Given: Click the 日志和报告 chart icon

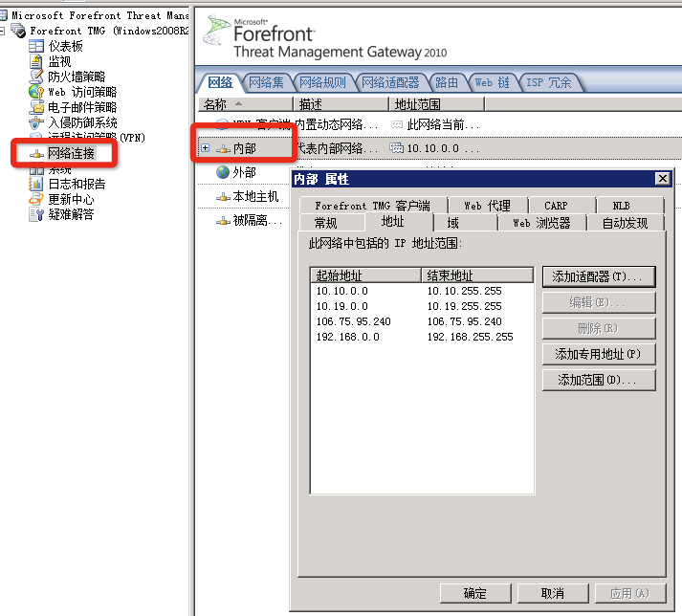Looking at the screenshot, I should coord(36,184).
